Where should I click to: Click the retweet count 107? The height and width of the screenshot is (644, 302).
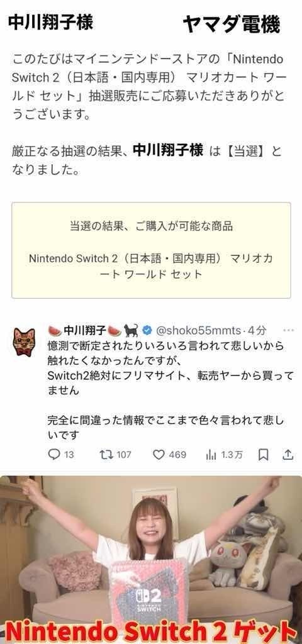click(x=124, y=455)
